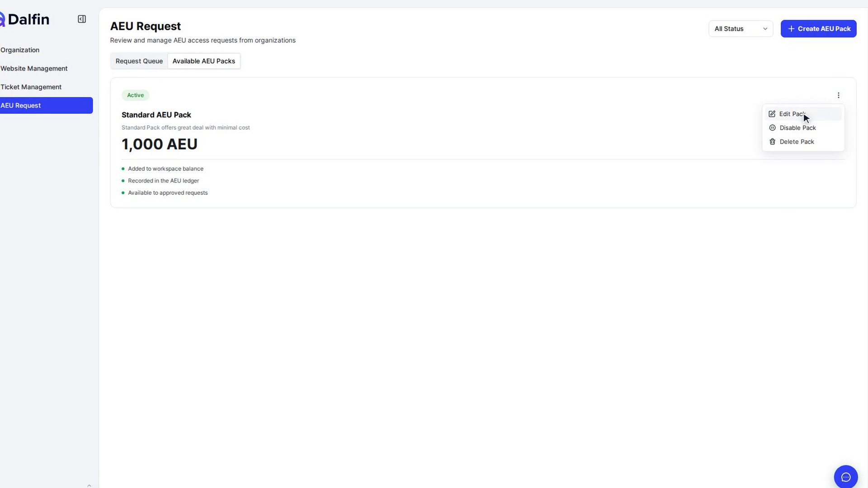Click the trash icon beside Delete Pack
This screenshot has width=868, height=488.
772,142
